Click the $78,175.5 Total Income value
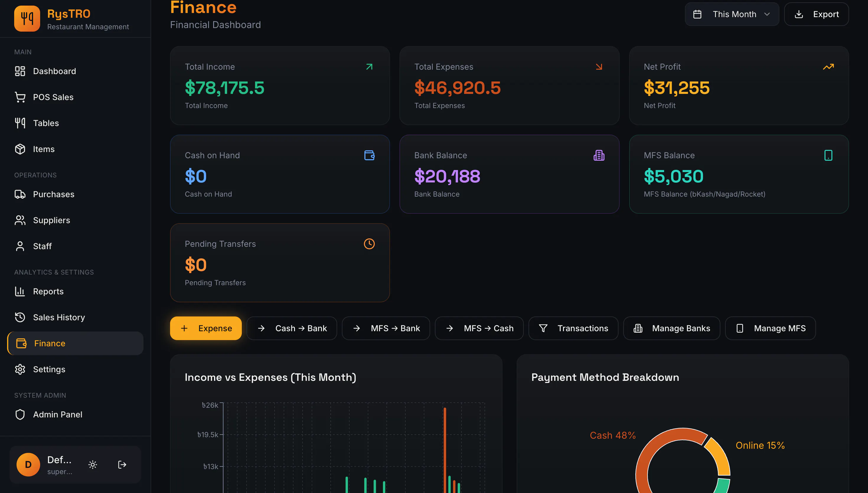Screen dimensions: 868x493 (224, 88)
